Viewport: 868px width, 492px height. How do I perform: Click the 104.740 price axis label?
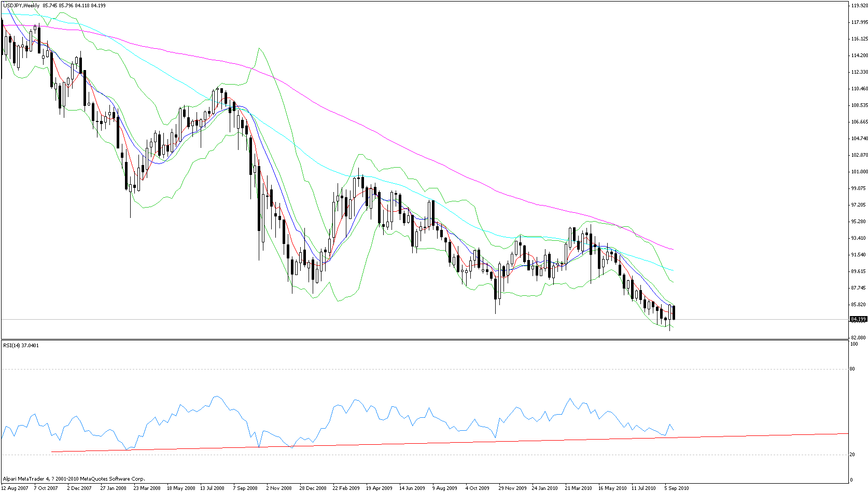pyautogui.click(x=860, y=139)
